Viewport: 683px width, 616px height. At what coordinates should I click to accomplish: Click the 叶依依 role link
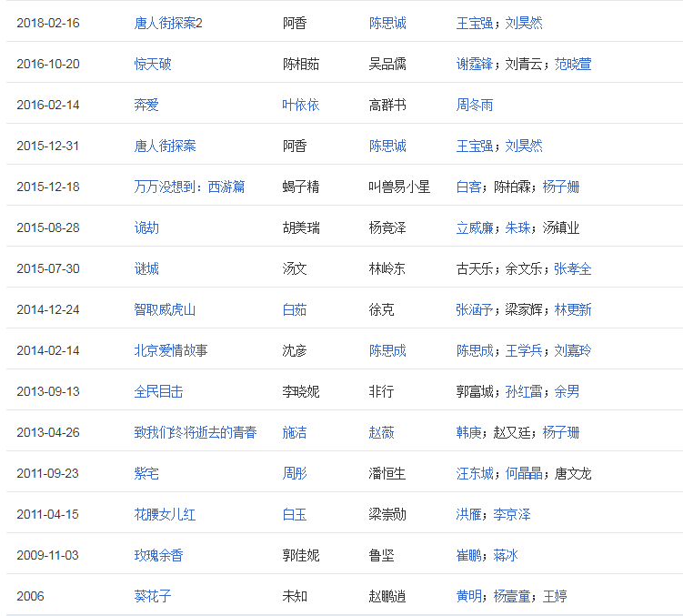pos(300,105)
